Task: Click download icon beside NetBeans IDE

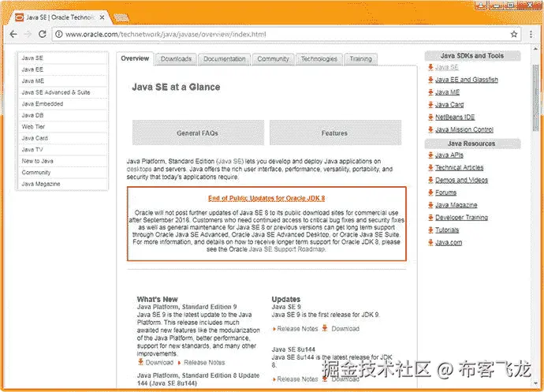Action: (430, 117)
